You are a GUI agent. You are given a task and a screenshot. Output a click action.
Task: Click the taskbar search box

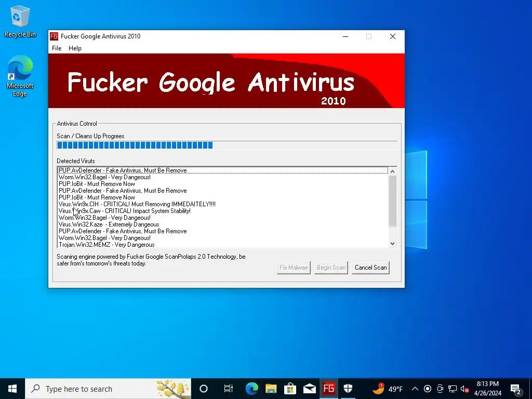click(108, 389)
